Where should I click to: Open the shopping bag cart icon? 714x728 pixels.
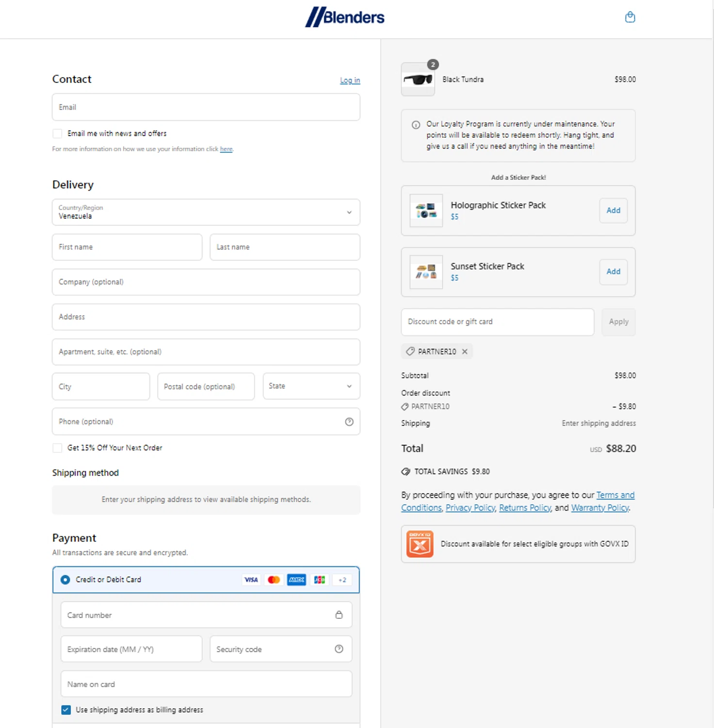coord(630,17)
